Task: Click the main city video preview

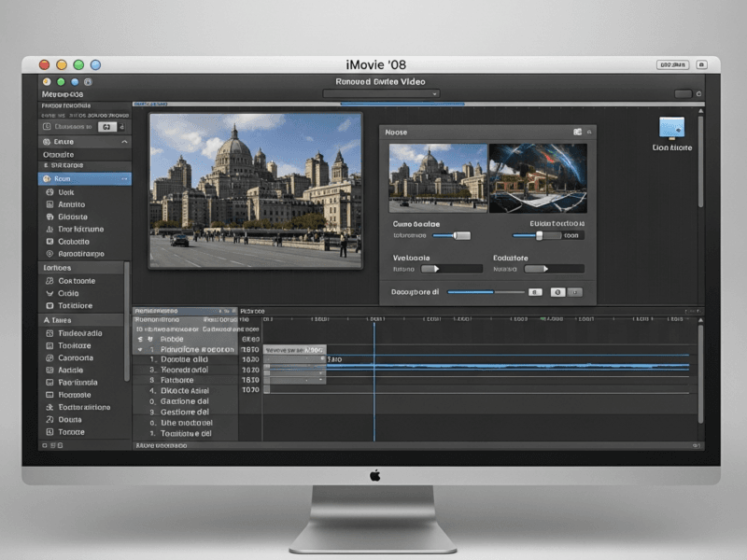Action: (255, 189)
